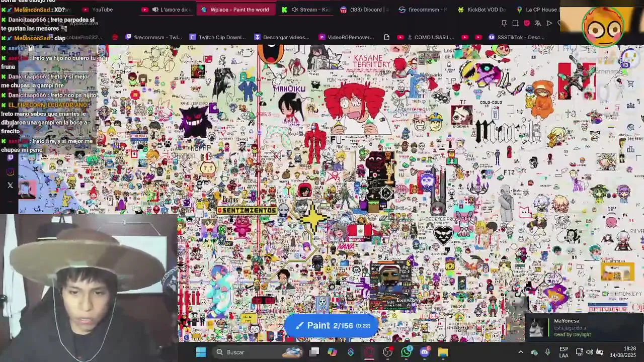This screenshot has width=644, height=362.
Task: Click the Instagram icon in left overlay
Action: (x=10, y=171)
